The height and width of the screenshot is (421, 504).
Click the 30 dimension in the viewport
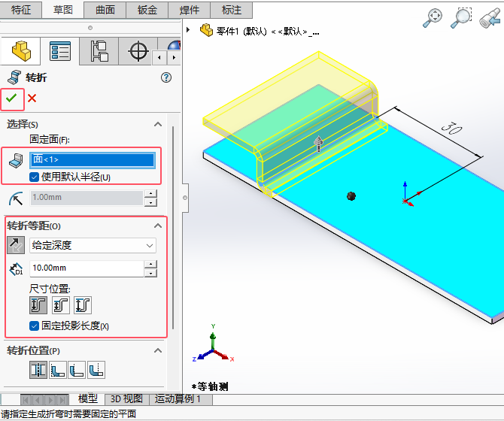tap(452, 128)
